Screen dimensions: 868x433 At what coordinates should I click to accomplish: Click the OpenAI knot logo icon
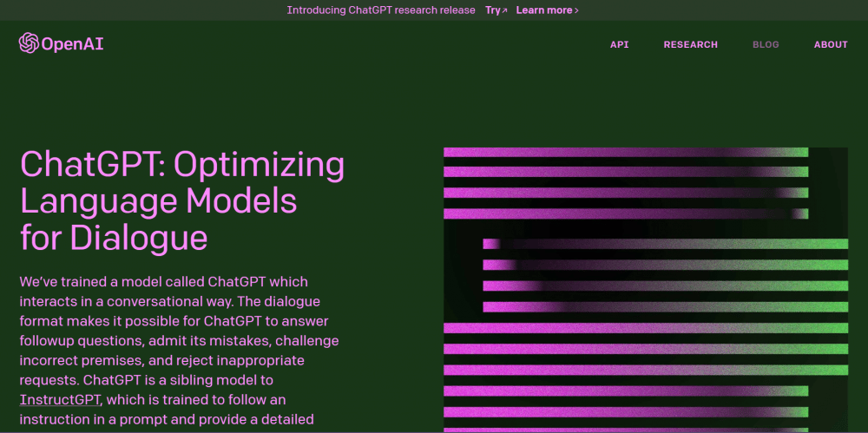pos(29,43)
